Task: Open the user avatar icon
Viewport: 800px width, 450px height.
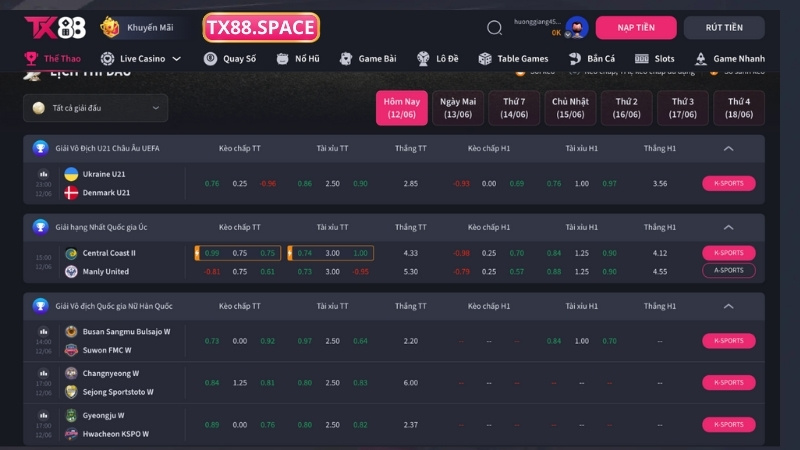Action: [577, 28]
